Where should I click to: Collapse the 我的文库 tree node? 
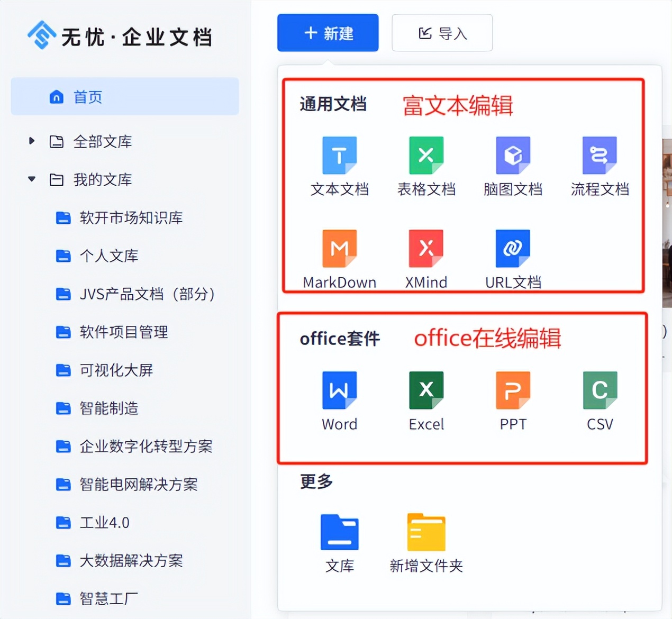coord(32,179)
